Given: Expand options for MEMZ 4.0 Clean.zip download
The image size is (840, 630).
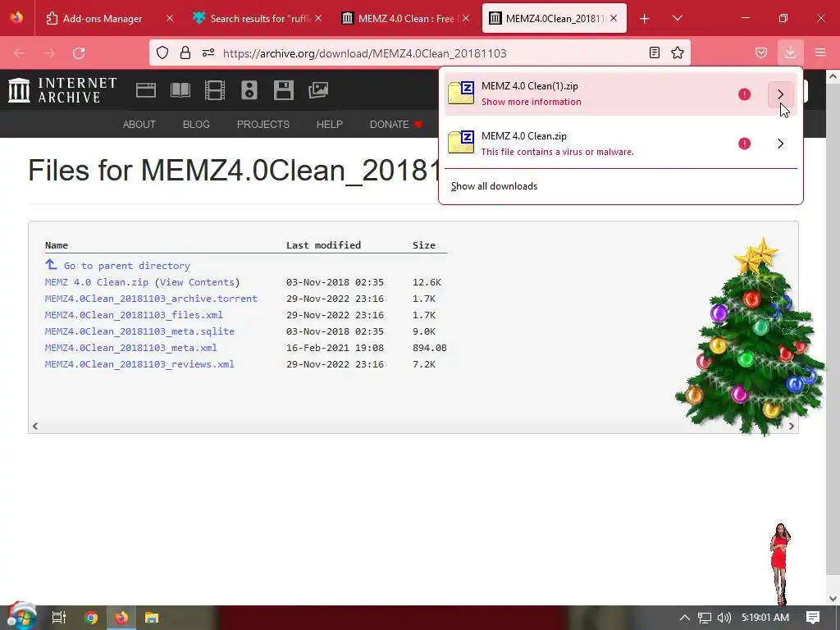Looking at the screenshot, I should tap(781, 144).
